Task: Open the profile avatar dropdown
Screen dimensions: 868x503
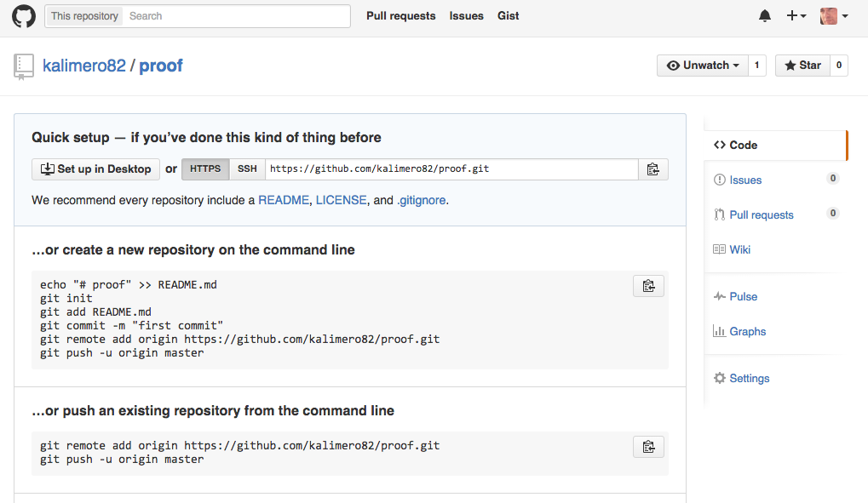Action: pyautogui.click(x=831, y=15)
